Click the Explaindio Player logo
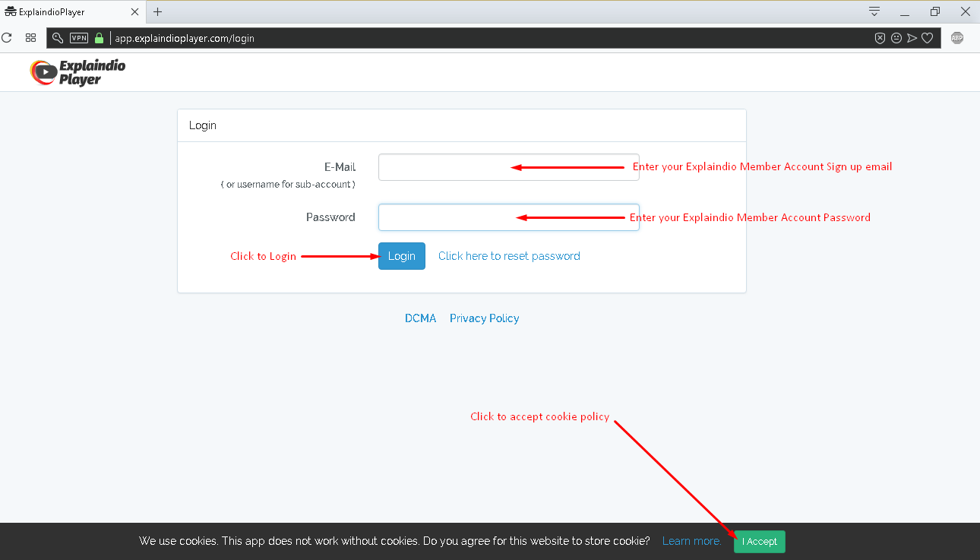Screen dimensions: 980x560 pyautogui.click(x=77, y=72)
